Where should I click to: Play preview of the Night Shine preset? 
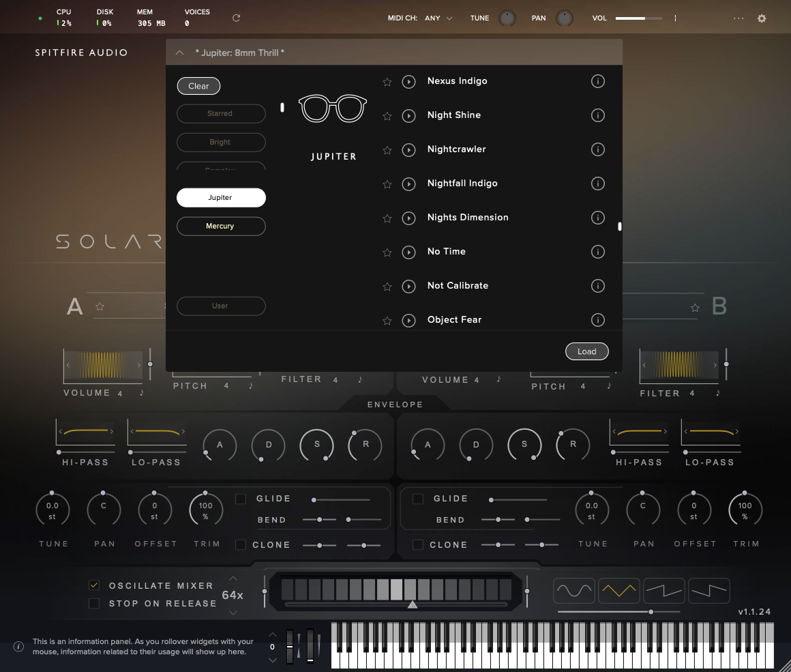pyautogui.click(x=409, y=116)
